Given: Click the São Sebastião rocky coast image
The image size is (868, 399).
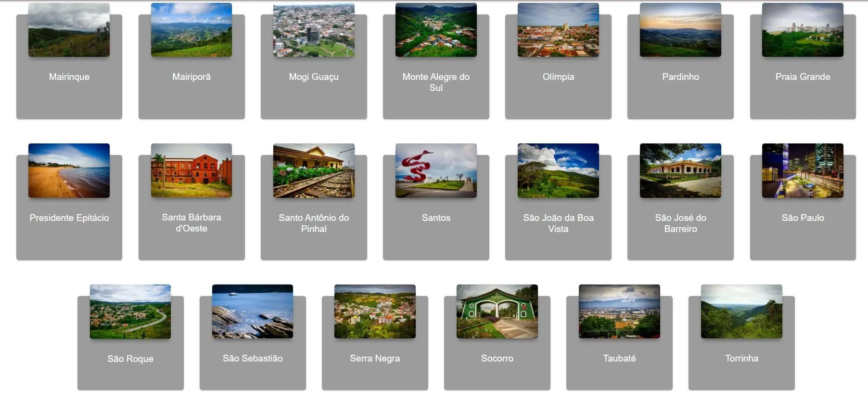Looking at the screenshot, I should coord(253,311).
